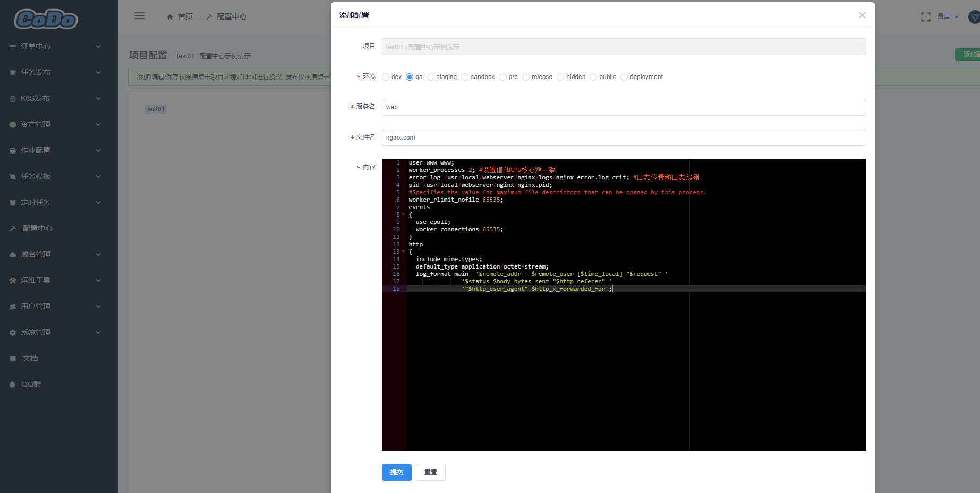Click the user avatar icon in header
This screenshot has width=980, height=493.
974,17
